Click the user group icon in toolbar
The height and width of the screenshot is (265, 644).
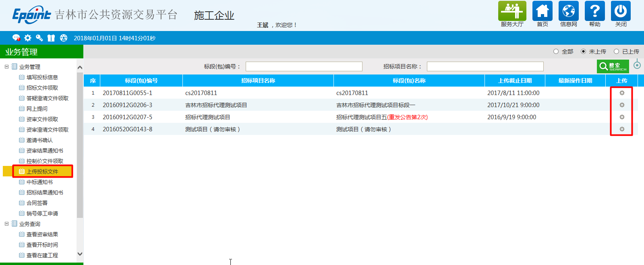[x=64, y=38]
